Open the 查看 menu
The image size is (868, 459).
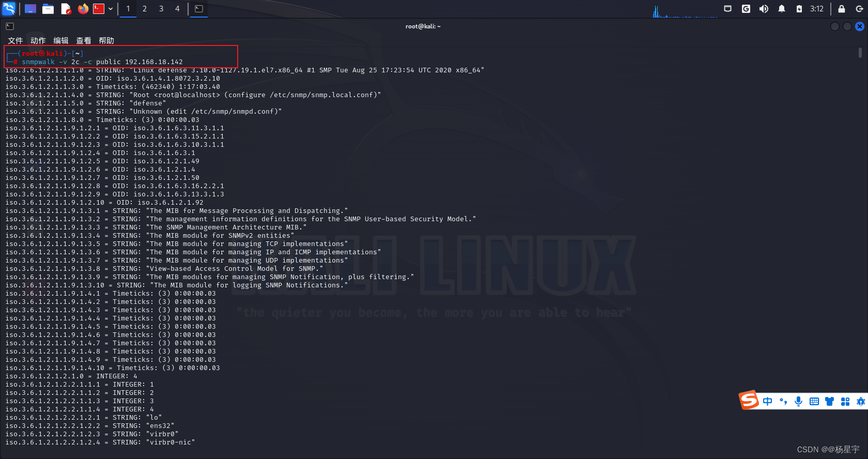84,40
